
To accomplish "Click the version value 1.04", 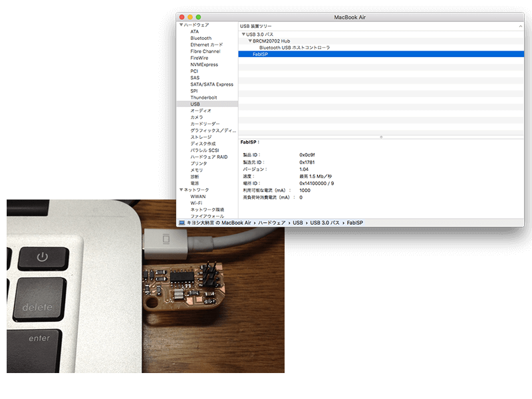I will point(304,170).
